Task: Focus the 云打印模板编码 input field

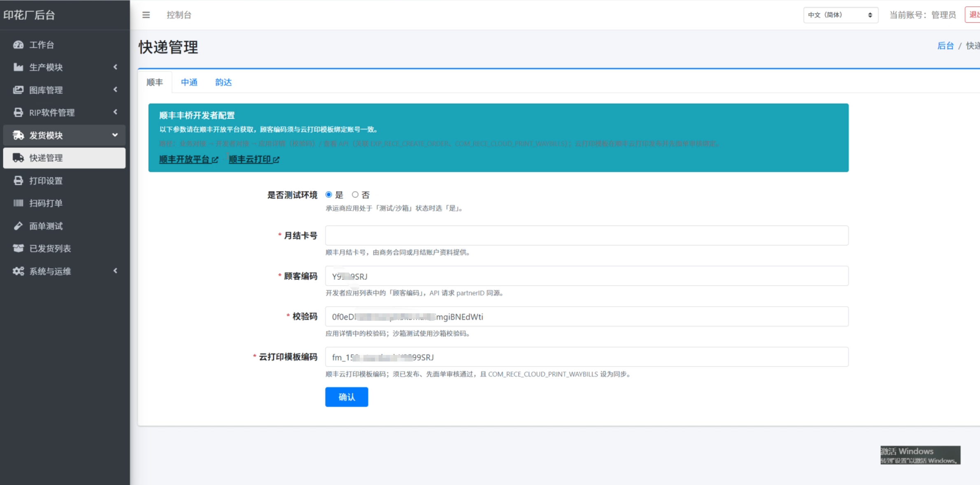Action: tap(587, 357)
